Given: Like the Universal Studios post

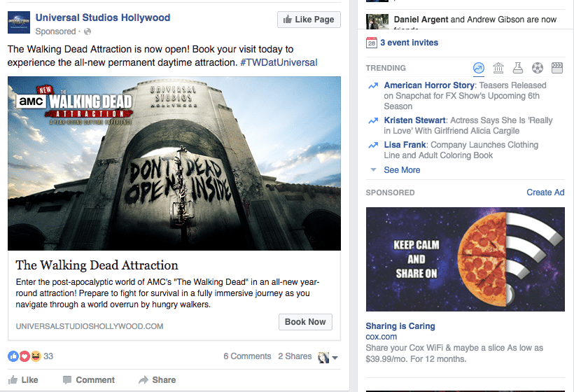Looking at the screenshot, I should coord(23,380).
